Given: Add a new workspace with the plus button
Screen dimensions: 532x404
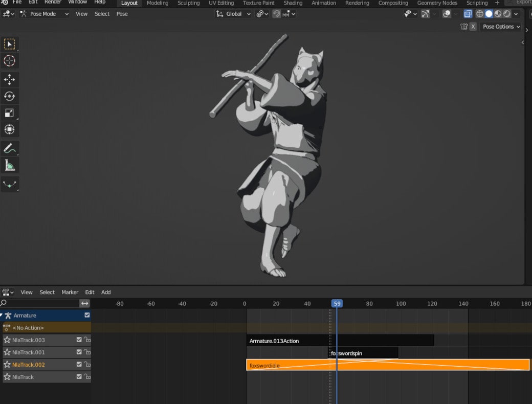Looking at the screenshot, I should [497, 3].
